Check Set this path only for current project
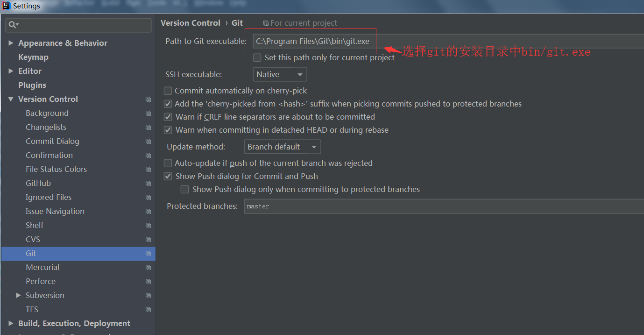The image size is (644, 335). pyautogui.click(x=257, y=57)
